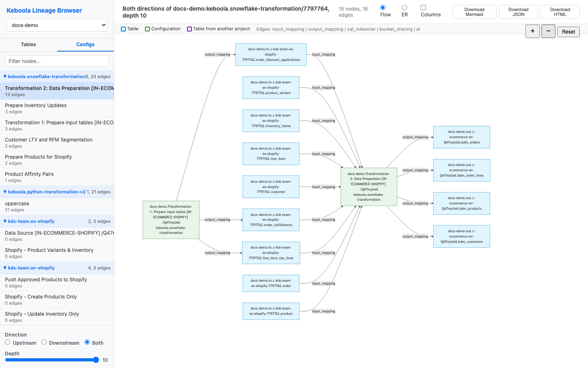
Task: Click Download Mermaid button
Action: tap(474, 12)
